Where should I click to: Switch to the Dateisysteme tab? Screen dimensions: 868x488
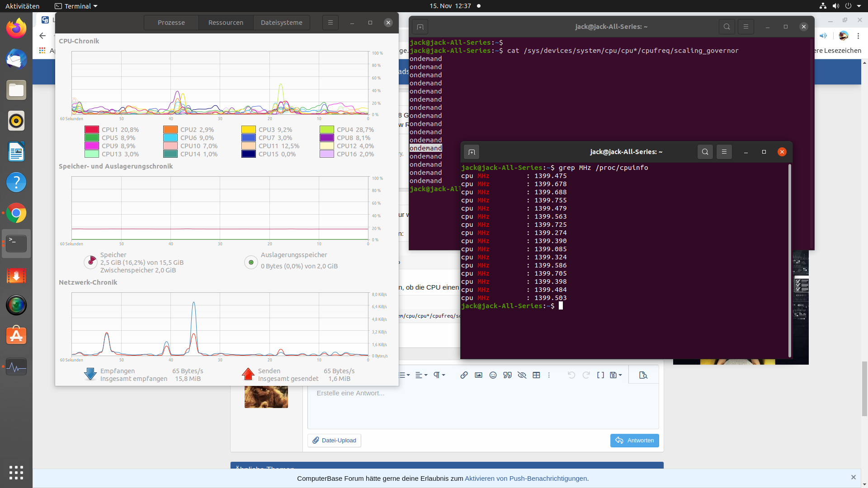tap(281, 23)
